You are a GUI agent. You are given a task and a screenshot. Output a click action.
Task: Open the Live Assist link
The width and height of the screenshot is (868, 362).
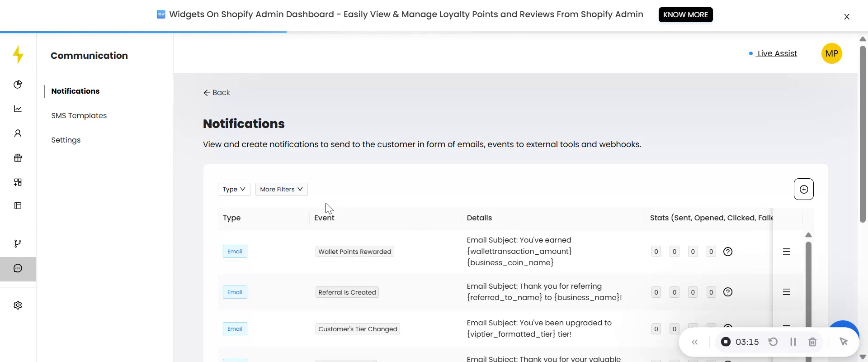pos(777,54)
